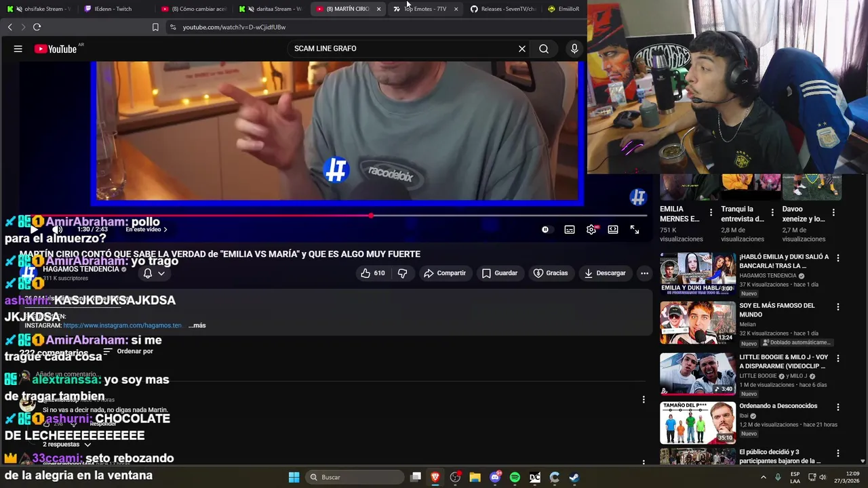Mute the video with the volume icon
The image size is (868, 488).
[57, 230]
